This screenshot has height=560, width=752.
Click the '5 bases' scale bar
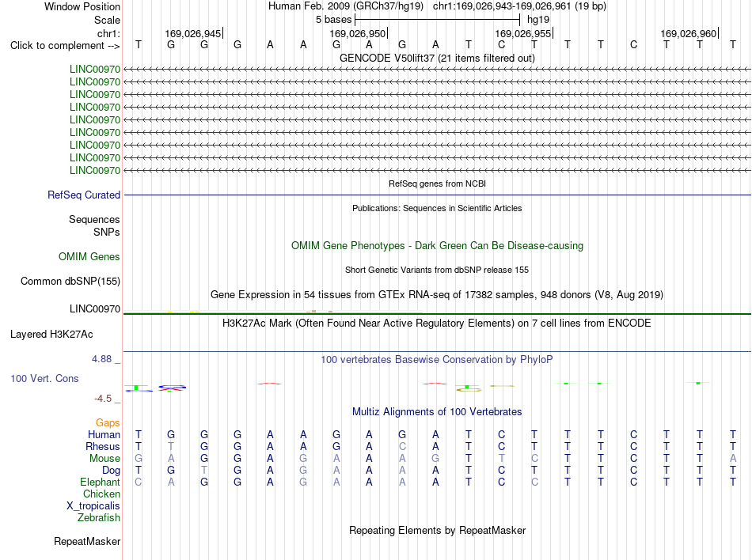point(438,20)
